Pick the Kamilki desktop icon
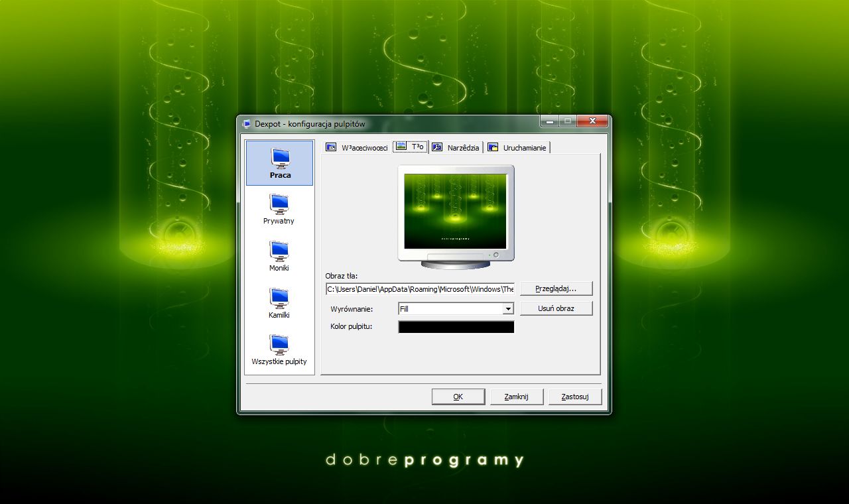The height and width of the screenshot is (504, 849). click(x=279, y=303)
